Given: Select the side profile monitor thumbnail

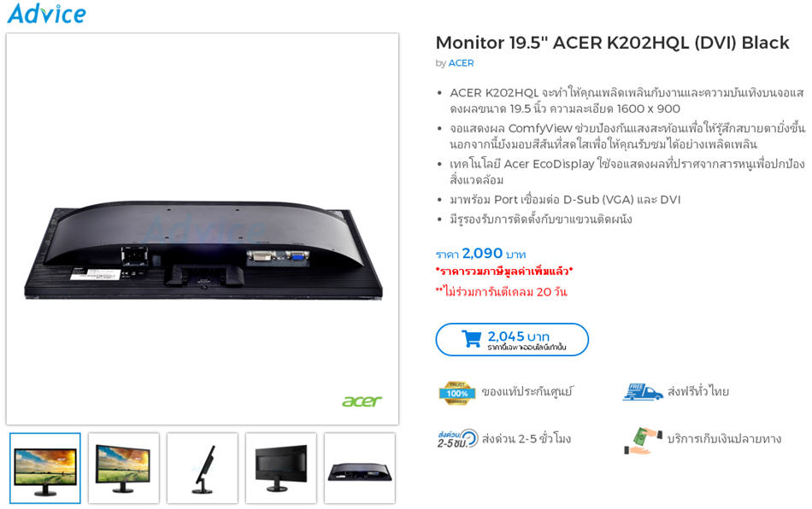Looking at the screenshot, I should pos(203,468).
